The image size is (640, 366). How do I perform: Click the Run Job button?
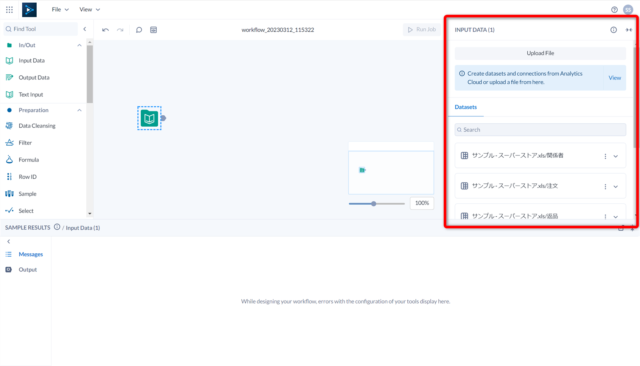(x=422, y=29)
